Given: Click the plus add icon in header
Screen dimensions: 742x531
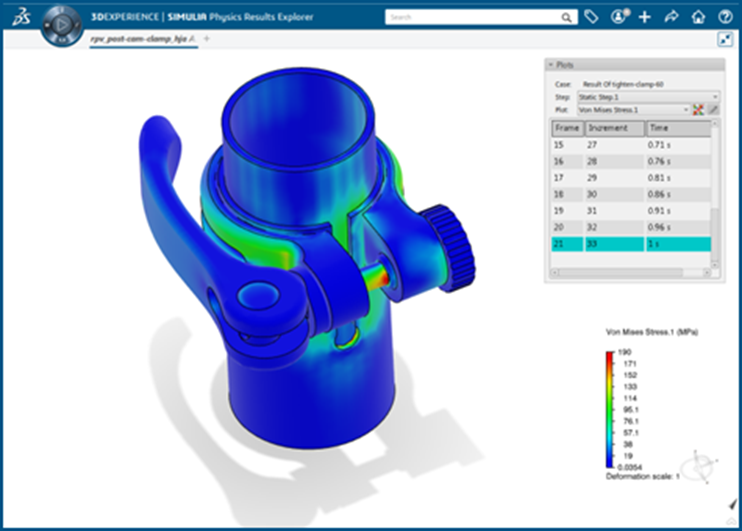Looking at the screenshot, I should [645, 17].
